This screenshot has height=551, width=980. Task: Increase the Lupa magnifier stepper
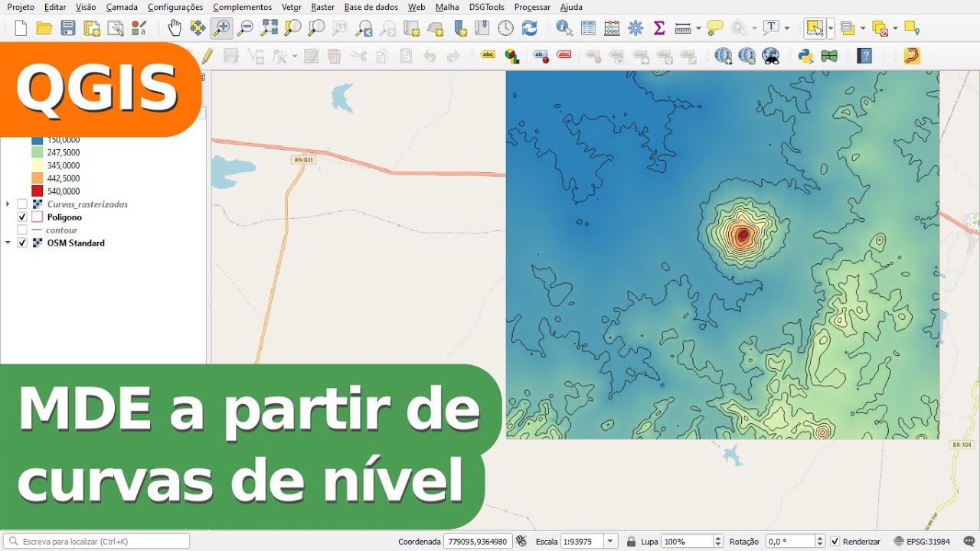point(718,539)
